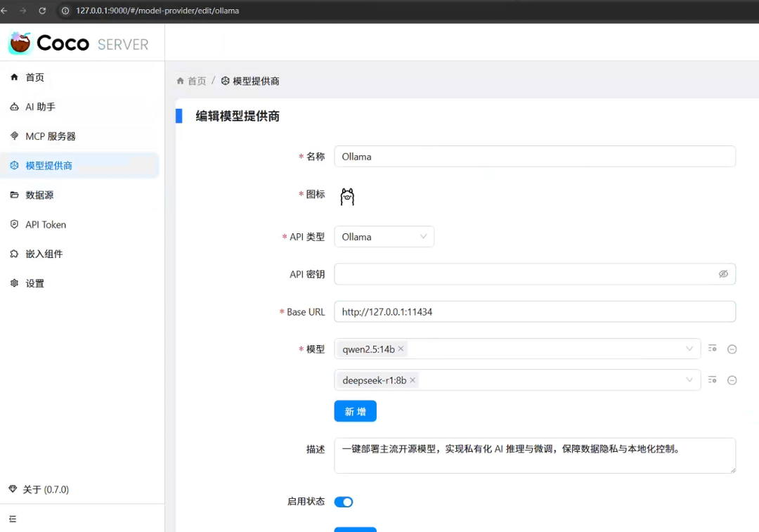This screenshot has width=759, height=532.
Task: Click the 编辑模型提供商 heading
Action: (x=238, y=116)
